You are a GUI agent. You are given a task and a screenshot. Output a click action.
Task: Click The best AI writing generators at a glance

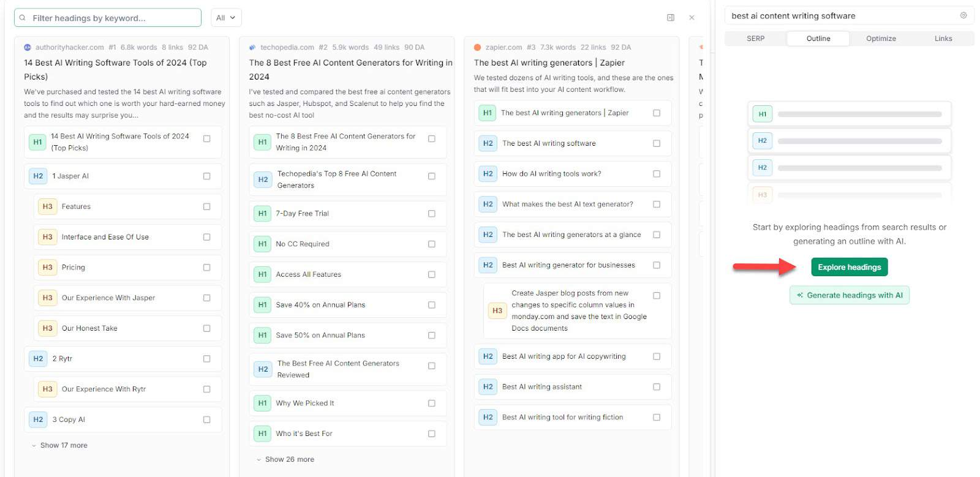(573, 235)
